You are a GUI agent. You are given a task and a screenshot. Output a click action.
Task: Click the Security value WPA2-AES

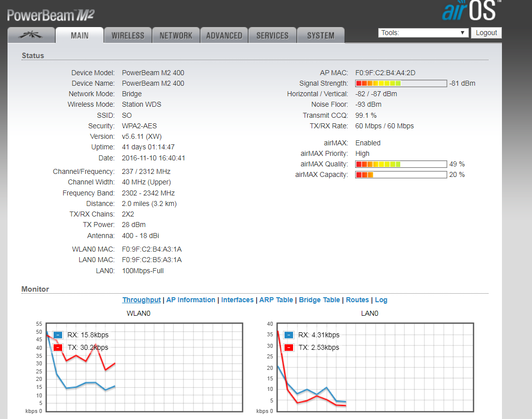pos(139,126)
